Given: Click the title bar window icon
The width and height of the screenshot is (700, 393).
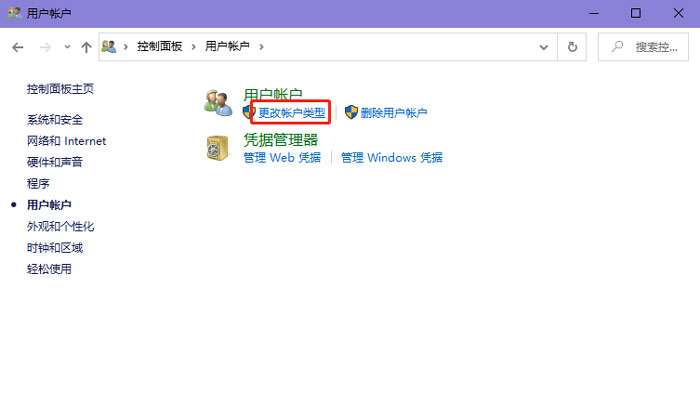Looking at the screenshot, I should 14,13.
